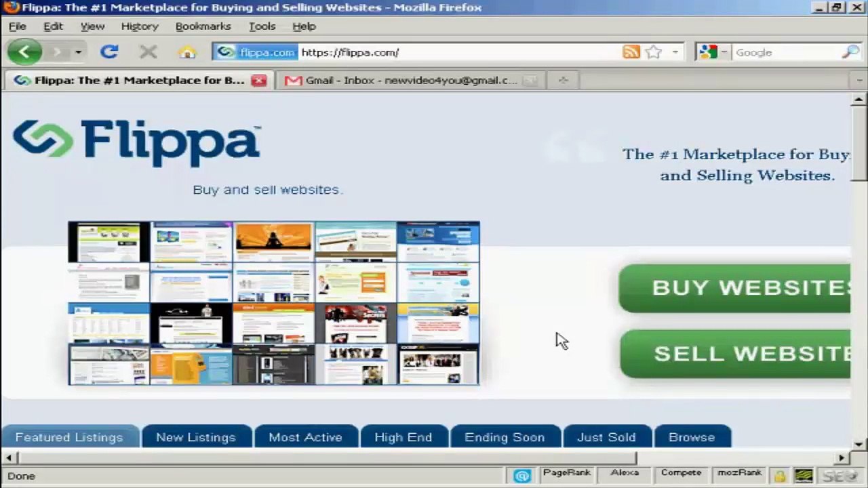Open the Bookmarks menu

tap(203, 26)
